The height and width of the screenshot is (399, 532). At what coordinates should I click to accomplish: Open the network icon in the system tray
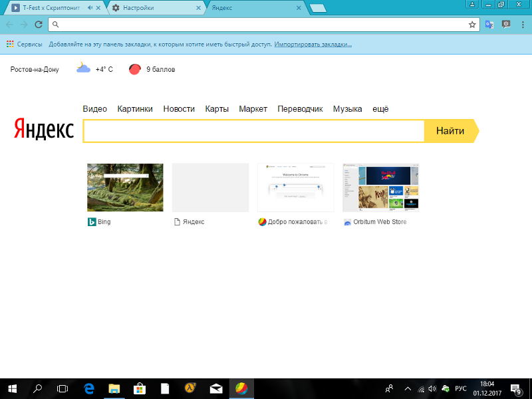(421, 389)
